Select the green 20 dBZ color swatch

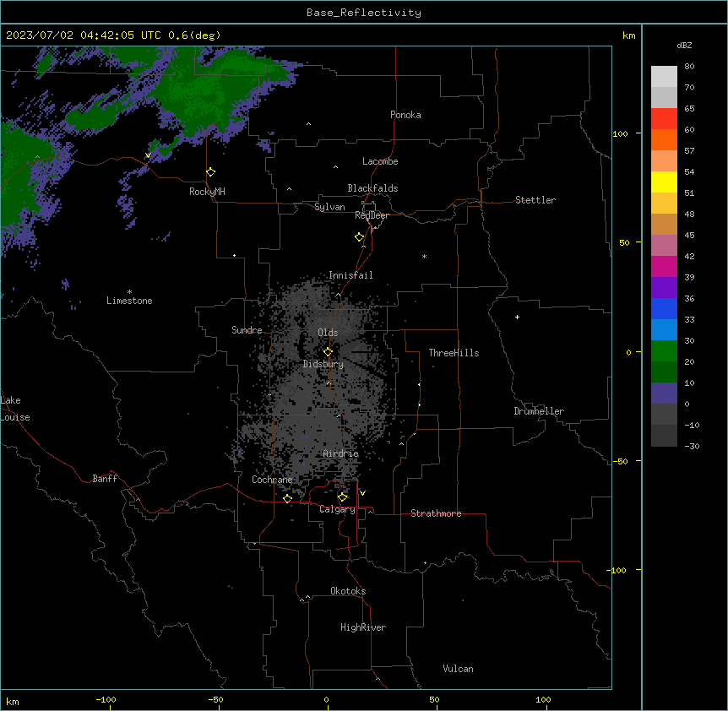tap(664, 351)
